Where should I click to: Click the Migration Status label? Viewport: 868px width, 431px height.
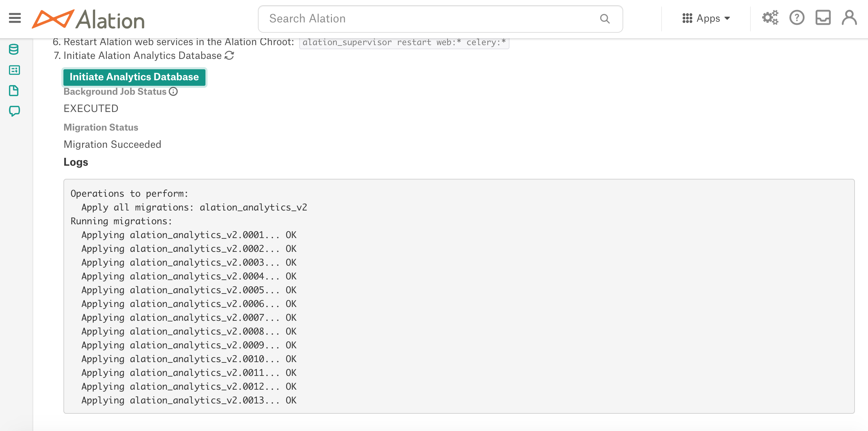click(101, 127)
